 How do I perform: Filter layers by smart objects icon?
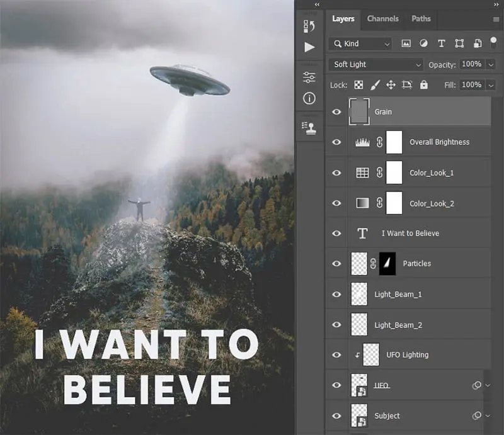click(478, 43)
